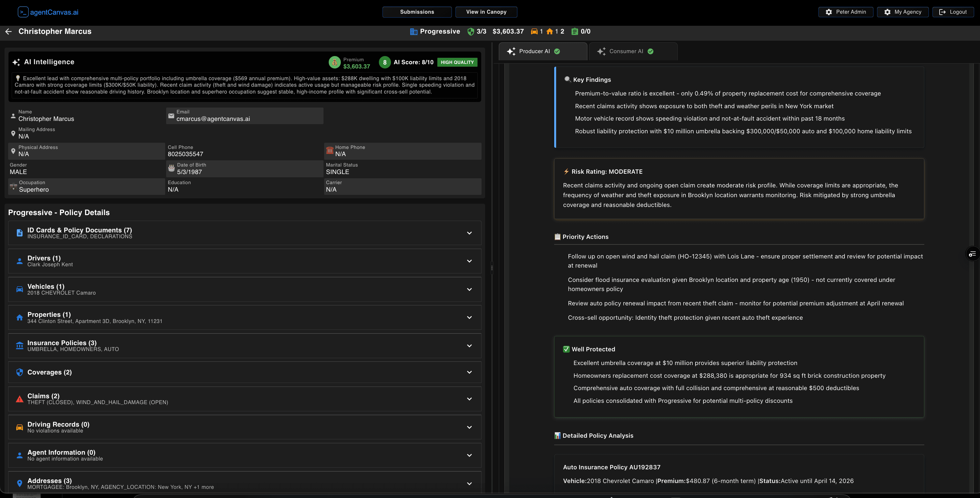This screenshot has height=498, width=980.
Task: Click the agentCanvas.ai logo icon
Action: (23, 12)
